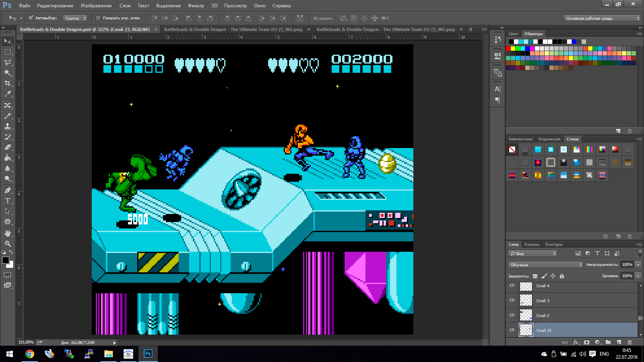
Task: Add a layer style with fx icon
Action: click(x=576, y=342)
